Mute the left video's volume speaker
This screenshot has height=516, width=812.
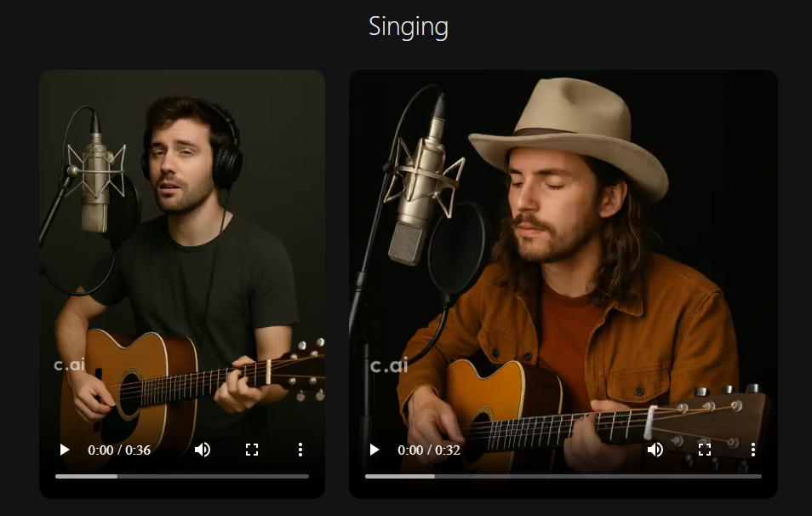point(203,450)
